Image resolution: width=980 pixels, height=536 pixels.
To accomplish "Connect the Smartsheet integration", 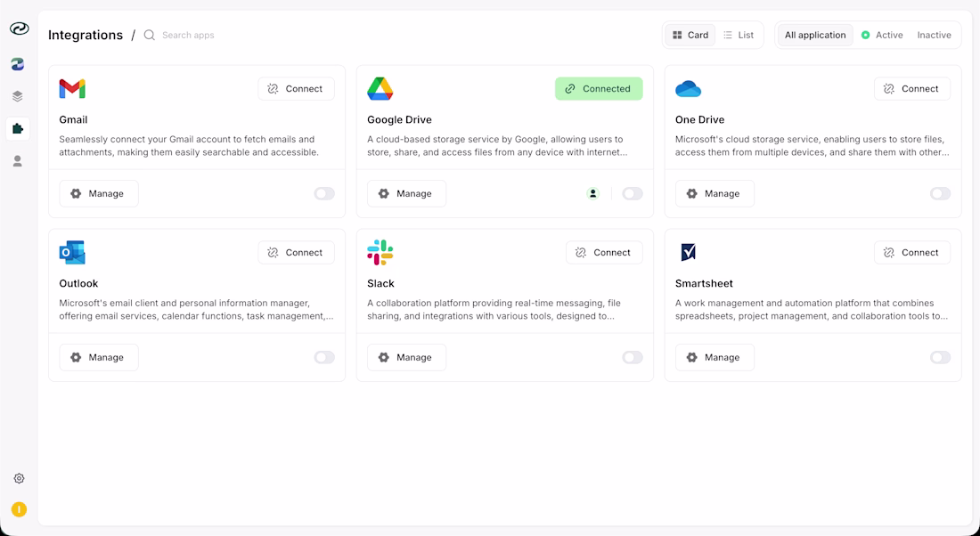I will [x=912, y=252].
